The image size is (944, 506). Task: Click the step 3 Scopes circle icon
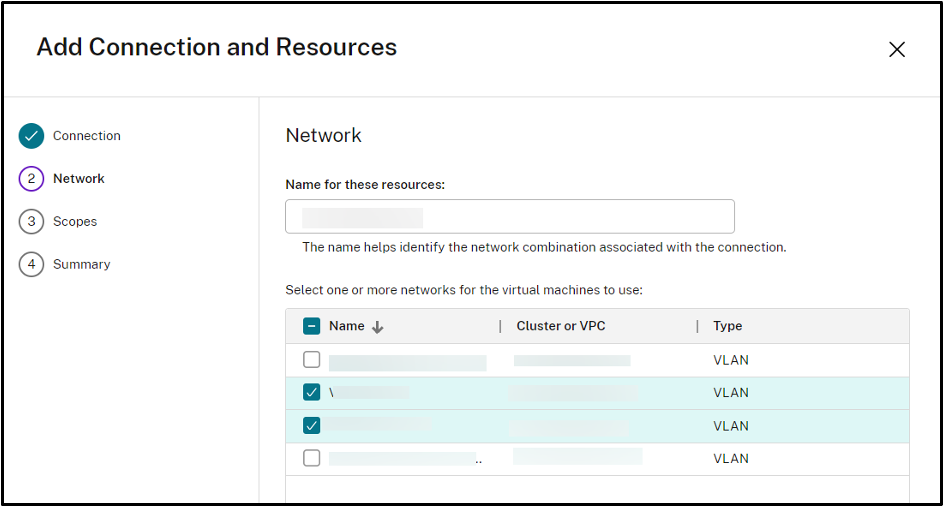(x=31, y=222)
